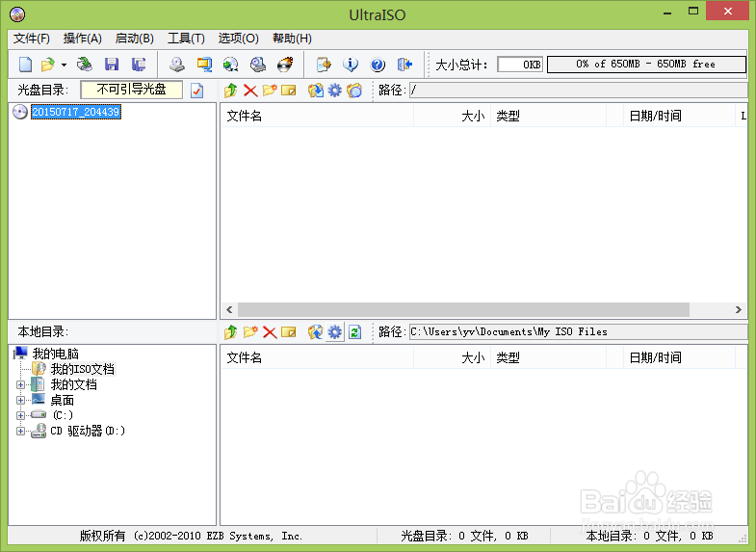Select the 20150717_204439 disc volume
756x552 pixels.
tap(76, 112)
